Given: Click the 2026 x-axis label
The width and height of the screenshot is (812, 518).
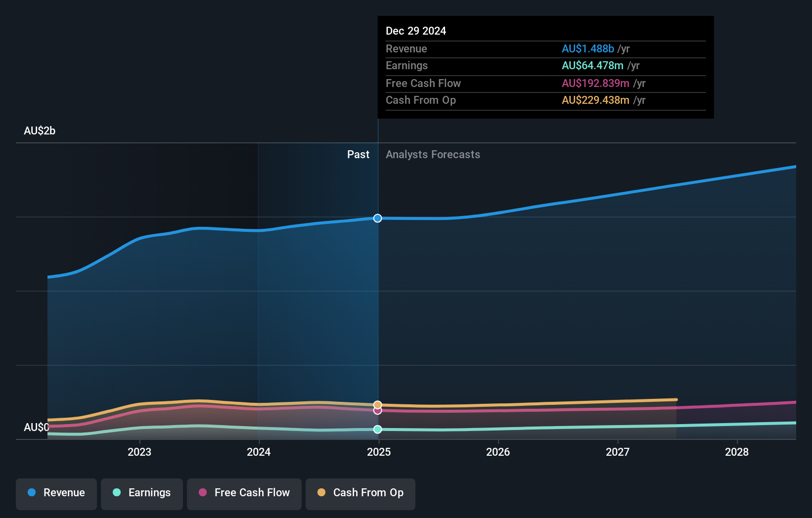Looking at the screenshot, I should tap(498, 452).
